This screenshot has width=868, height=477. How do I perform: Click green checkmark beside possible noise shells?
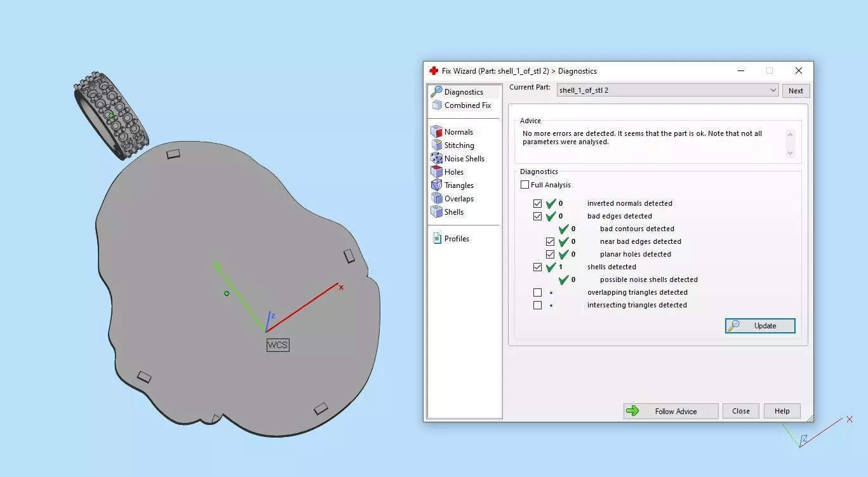click(563, 279)
